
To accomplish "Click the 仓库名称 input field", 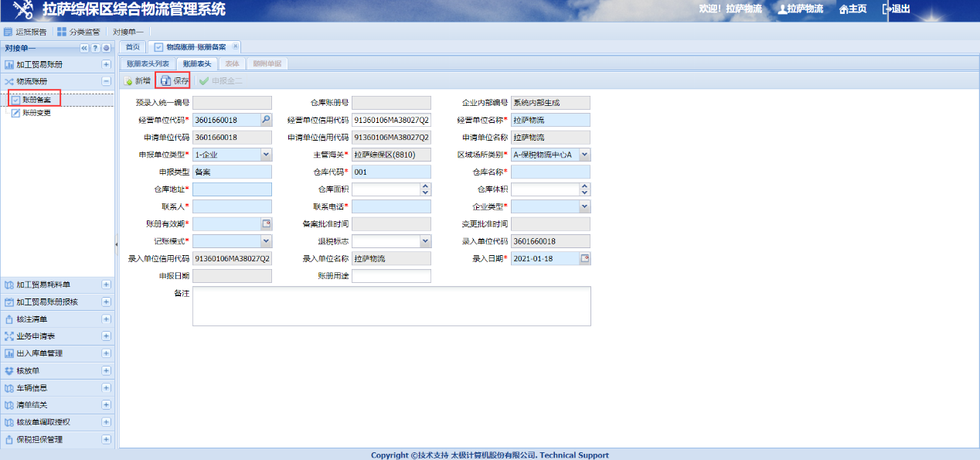I will click(x=550, y=172).
